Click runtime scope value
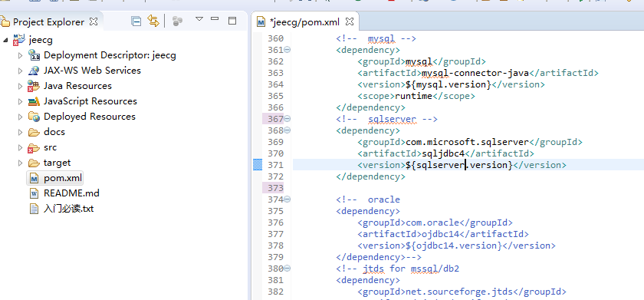Screen dimensions: 644x300 coord(413,96)
